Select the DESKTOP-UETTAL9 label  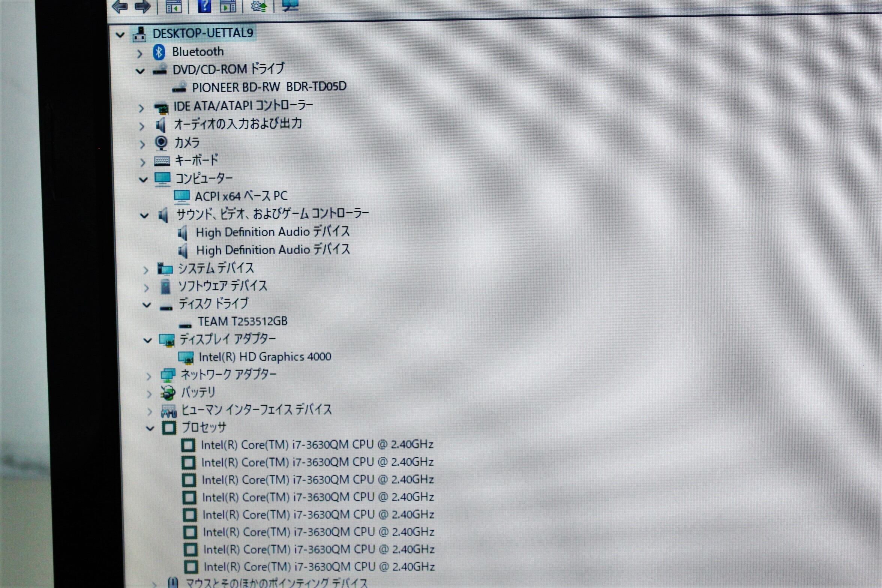[202, 33]
